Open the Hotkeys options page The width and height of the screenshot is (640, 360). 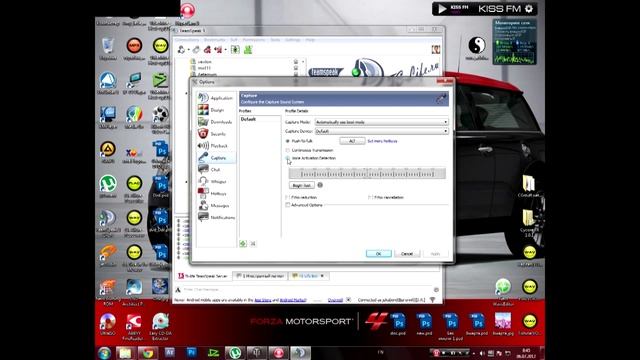216,193
